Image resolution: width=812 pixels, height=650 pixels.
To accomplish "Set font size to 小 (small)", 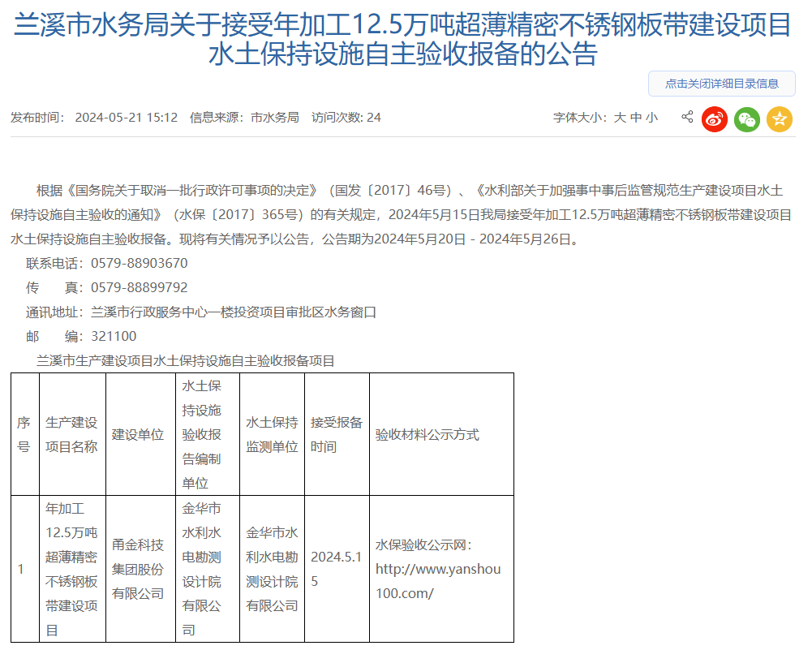I will (652, 118).
